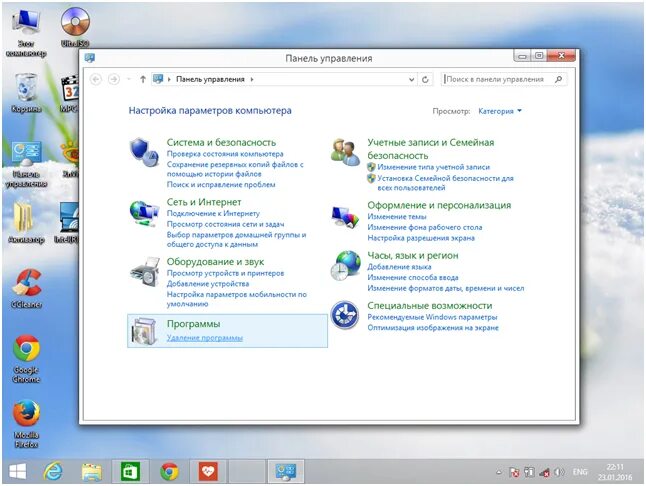Expand chevron before Панель управления breadcrumb
Viewport: 646px width, 486px height.
pos(169,79)
